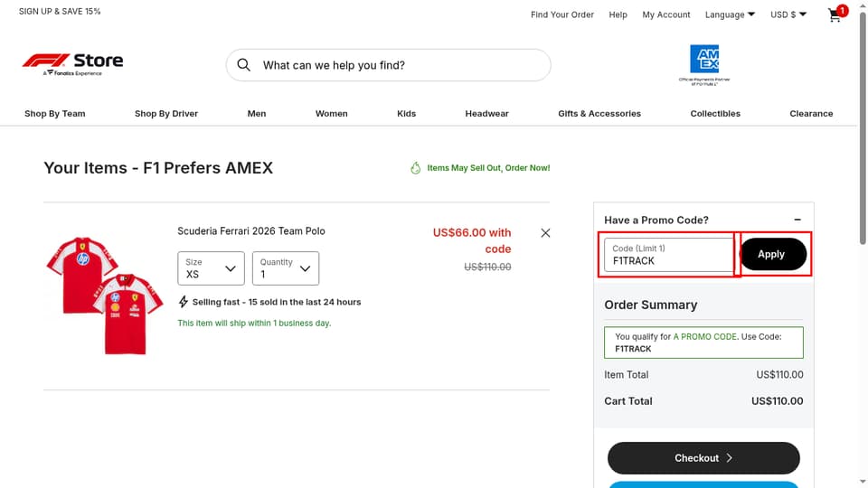Click 'This item will ship within 1 business day'
868x488 pixels.
[254, 323]
